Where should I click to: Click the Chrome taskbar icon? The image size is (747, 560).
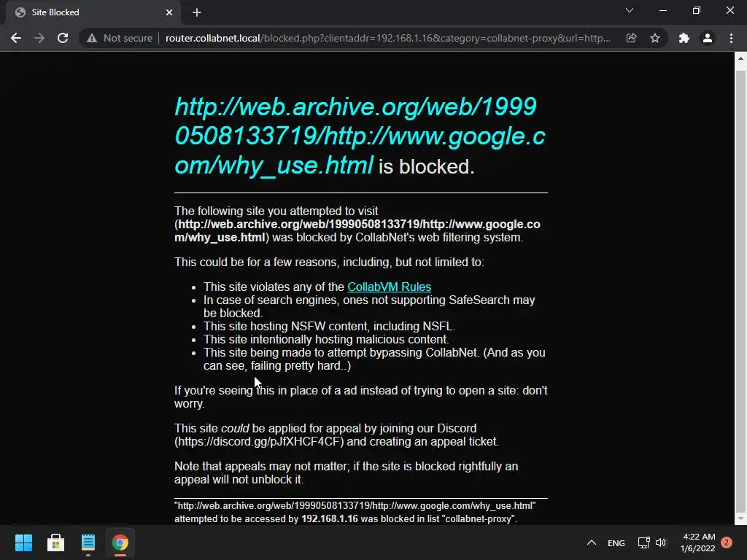120,542
